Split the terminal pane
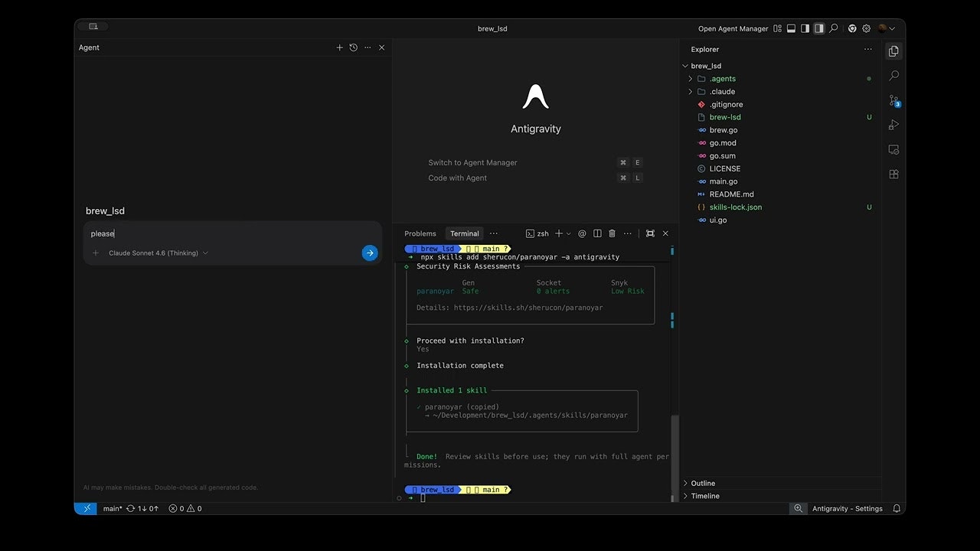 tap(597, 233)
